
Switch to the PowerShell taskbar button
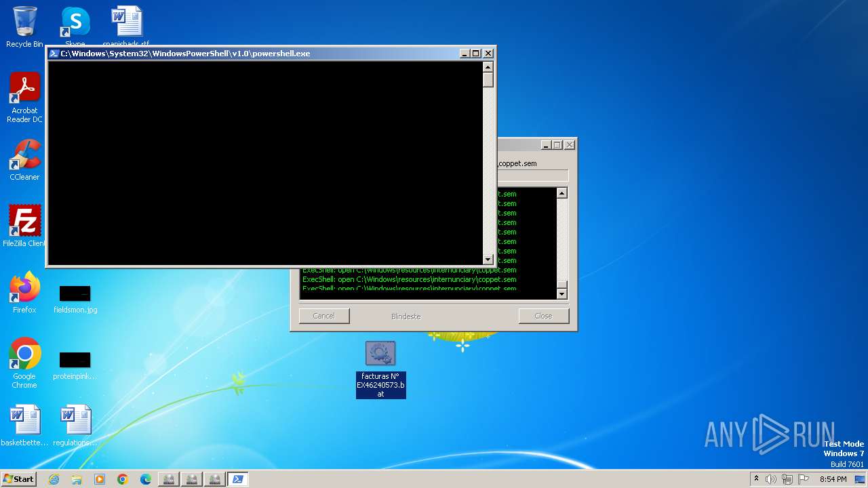[x=237, y=479]
